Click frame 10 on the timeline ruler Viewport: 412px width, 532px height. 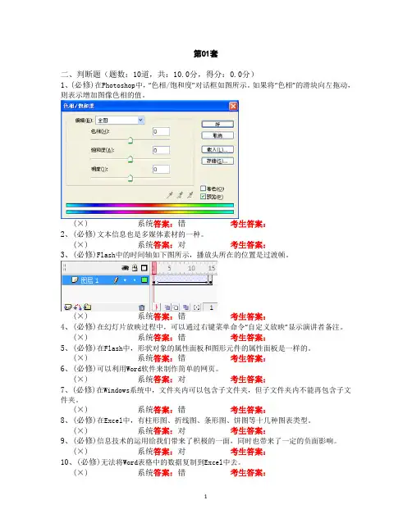(x=191, y=268)
